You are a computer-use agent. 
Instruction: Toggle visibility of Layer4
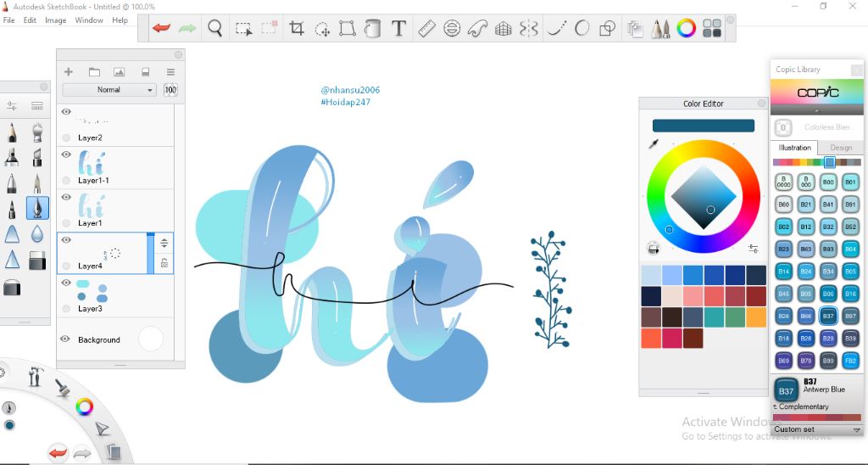pos(66,240)
